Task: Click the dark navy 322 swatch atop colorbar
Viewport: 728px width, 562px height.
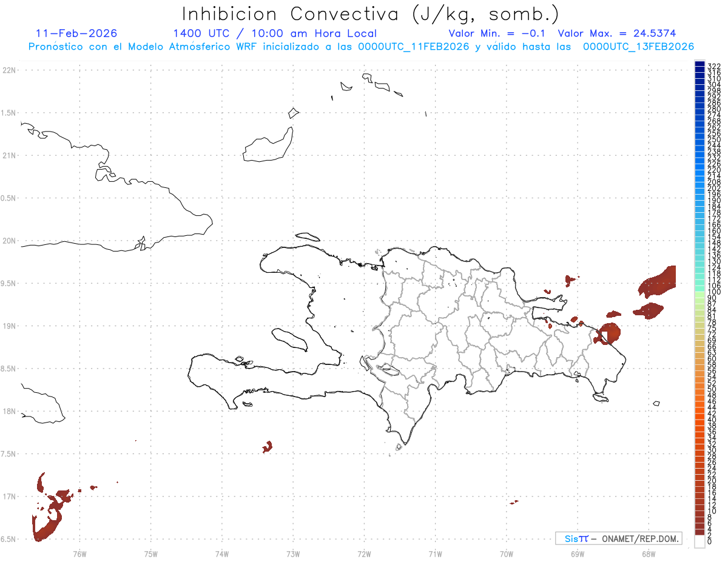Action: pos(699,64)
